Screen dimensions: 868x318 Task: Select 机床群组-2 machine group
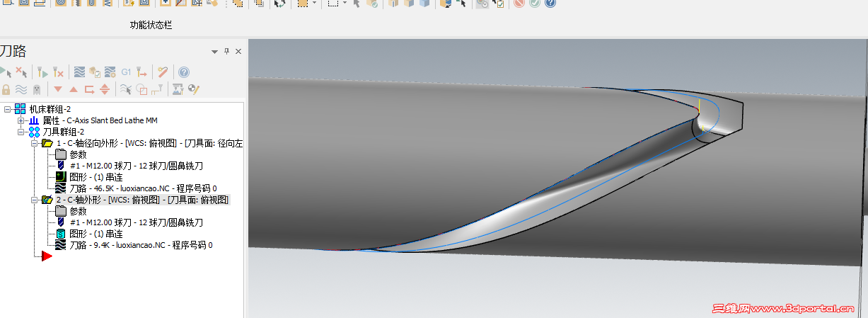click(50, 110)
